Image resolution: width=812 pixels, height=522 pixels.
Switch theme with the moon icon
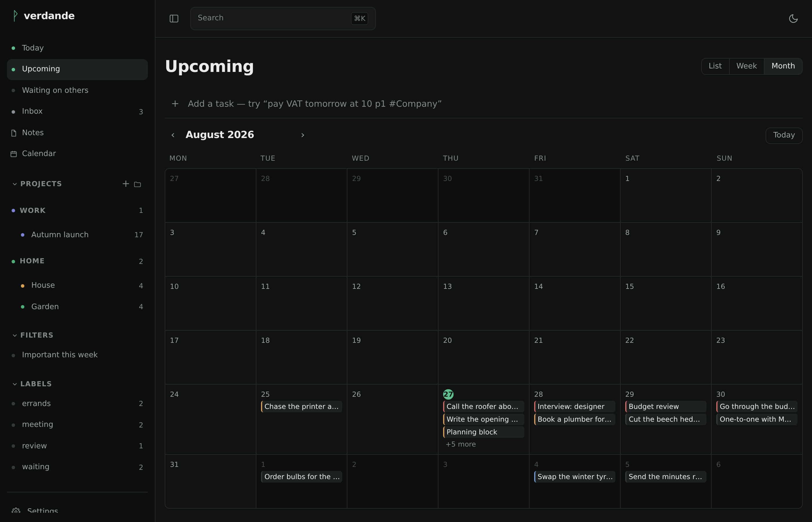(793, 19)
